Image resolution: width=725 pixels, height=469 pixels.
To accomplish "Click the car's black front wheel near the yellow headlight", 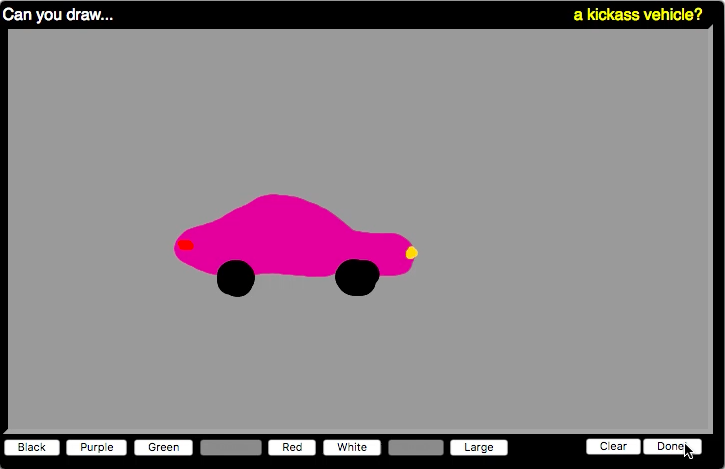I will (x=357, y=278).
